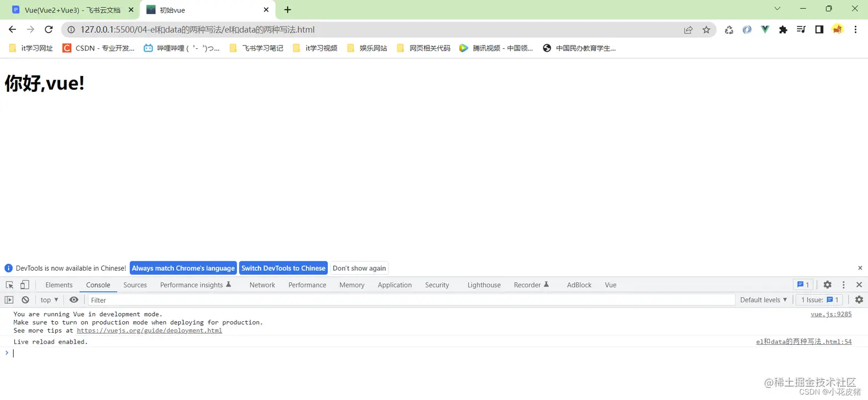Open top JavaScript context dropdown
The image size is (868, 400).
49,300
